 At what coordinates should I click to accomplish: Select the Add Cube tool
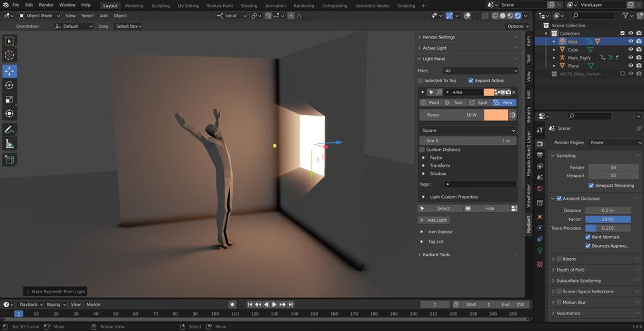tap(9, 160)
